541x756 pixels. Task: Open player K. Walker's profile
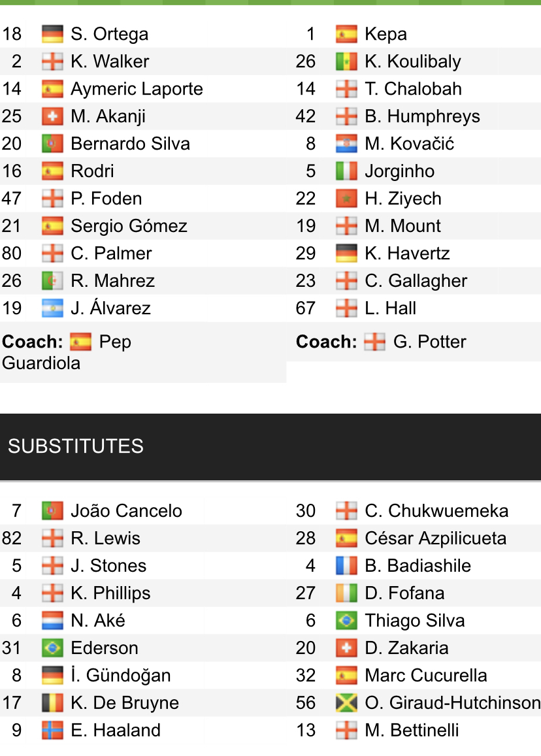click(x=110, y=61)
